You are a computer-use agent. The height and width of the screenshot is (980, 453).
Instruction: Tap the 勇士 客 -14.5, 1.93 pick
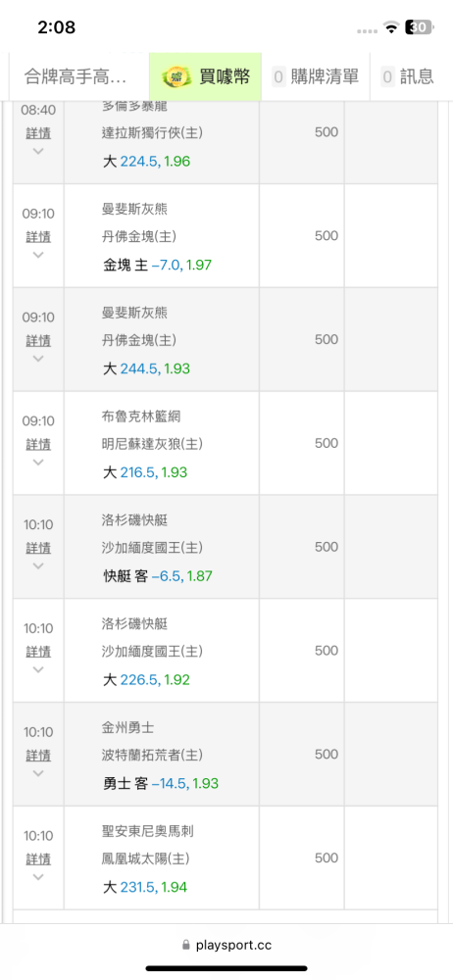tap(161, 783)
